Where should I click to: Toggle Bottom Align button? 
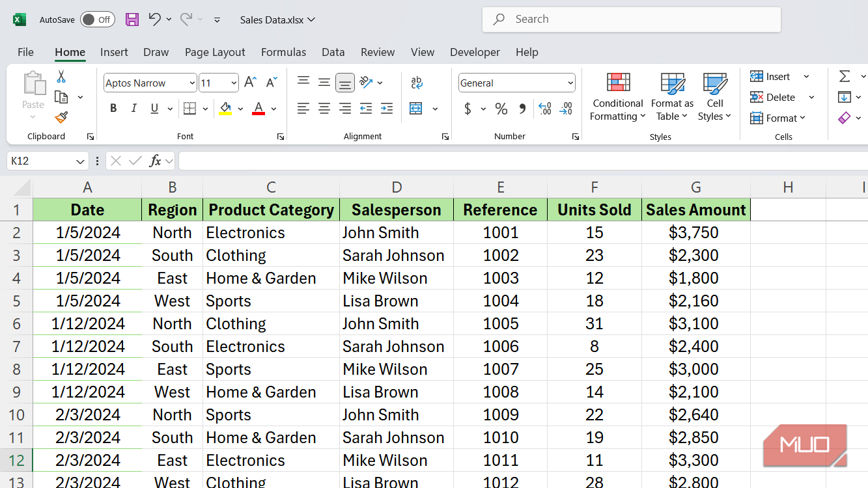pyautogui.click(x=345, y=83)
